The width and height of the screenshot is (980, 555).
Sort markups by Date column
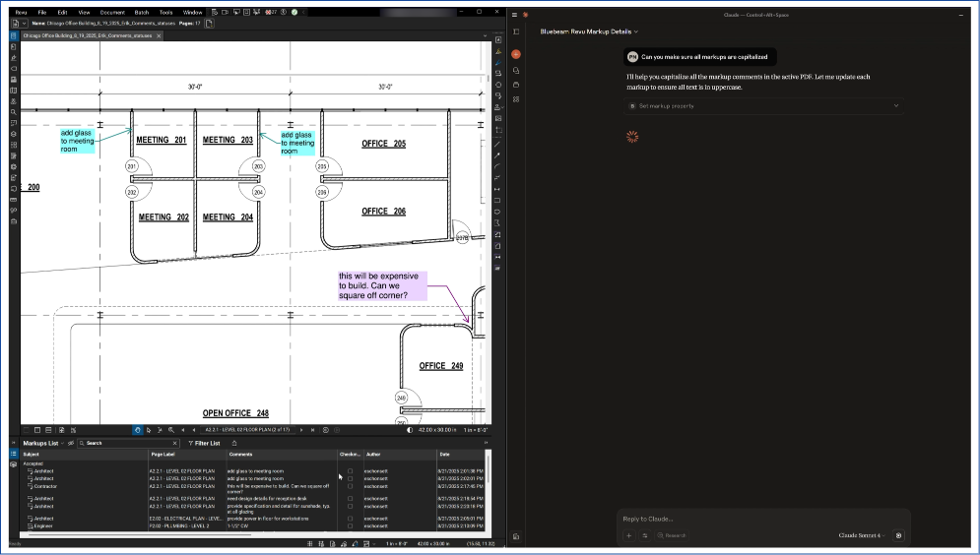click(x=463, y=455)
